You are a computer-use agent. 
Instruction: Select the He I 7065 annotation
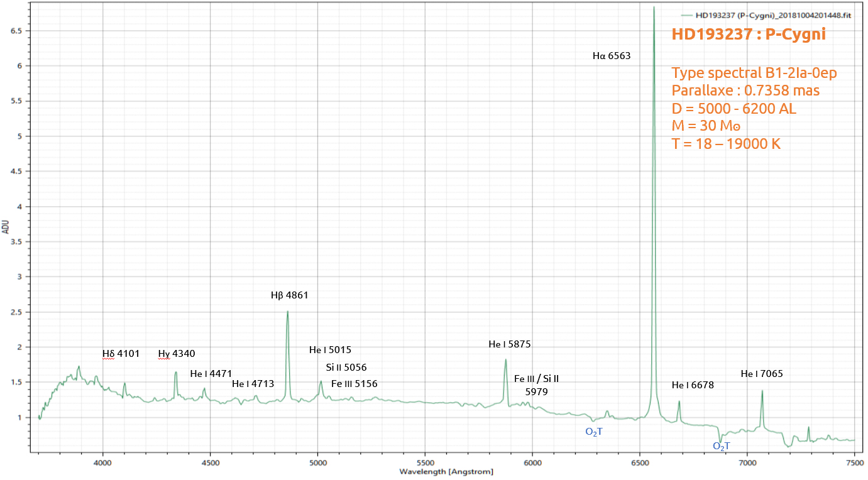click(762, 374)
